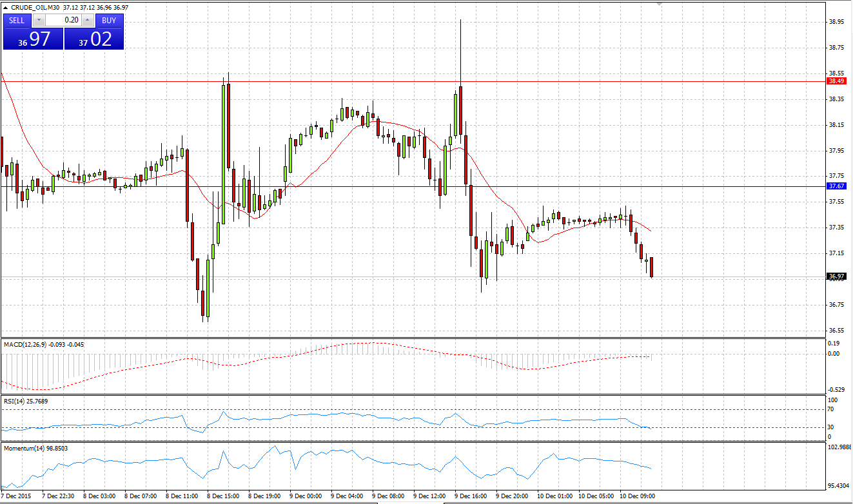Click the chart shift triangle marker at top
The height and width of the screenshot is (504, 853).
(x=659, y=5)
